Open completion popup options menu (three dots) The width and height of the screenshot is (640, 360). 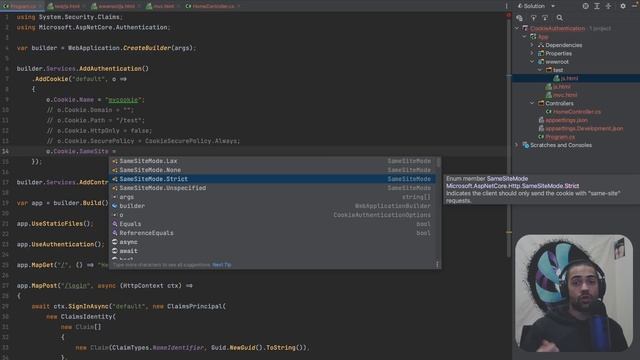[437, 264]
